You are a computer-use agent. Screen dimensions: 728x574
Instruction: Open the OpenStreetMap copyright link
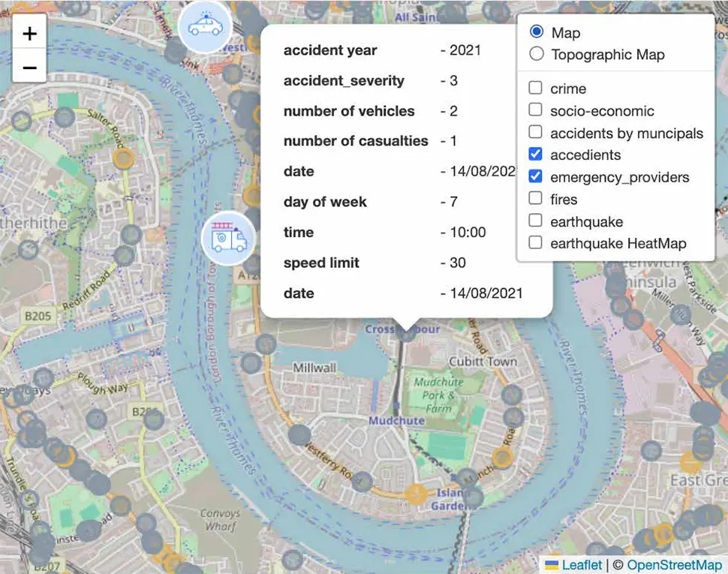tap(674, 565)
